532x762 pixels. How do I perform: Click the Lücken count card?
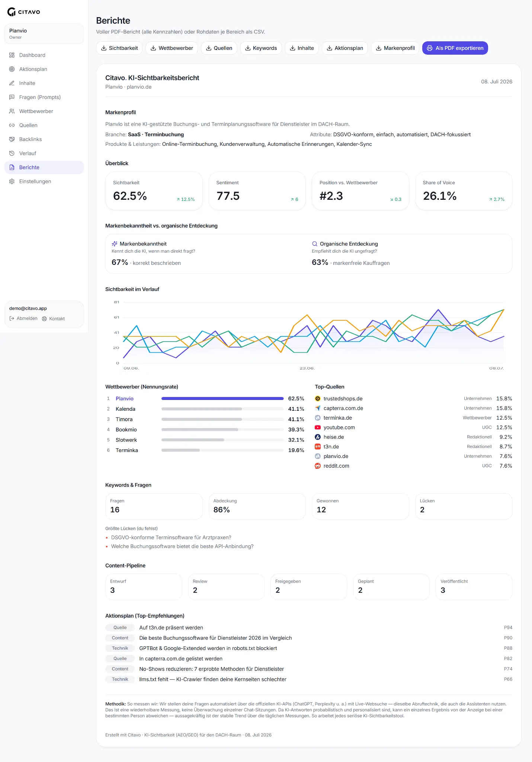click(464, 506)
